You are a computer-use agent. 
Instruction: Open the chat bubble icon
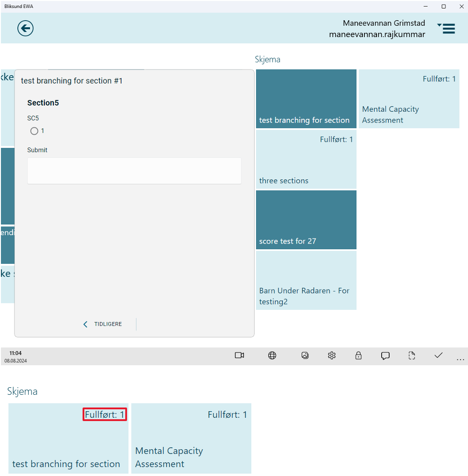tap(385, 355)
